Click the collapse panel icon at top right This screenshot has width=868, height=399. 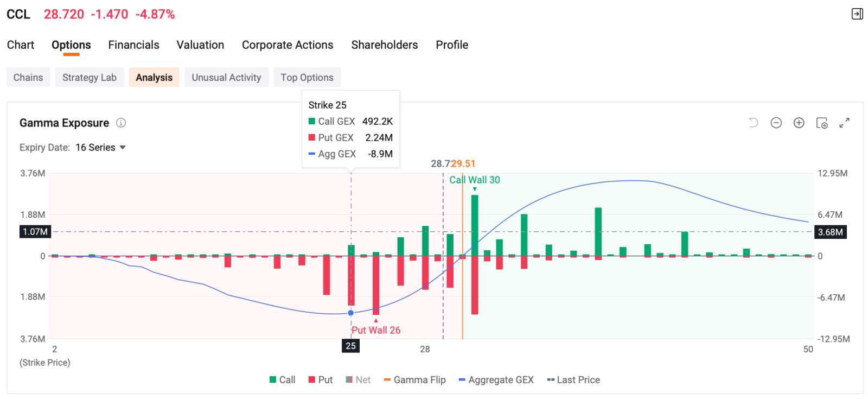coord(857,14)
